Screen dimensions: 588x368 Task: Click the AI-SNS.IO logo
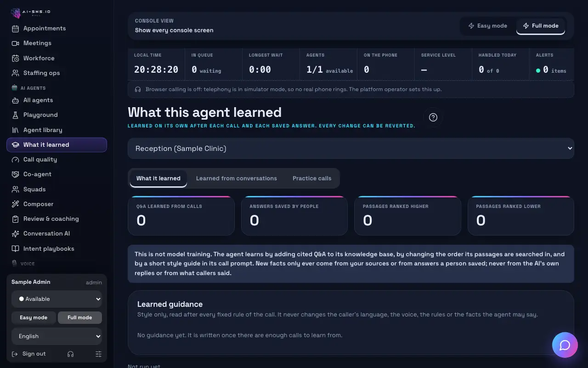click(x=30, y=12)
